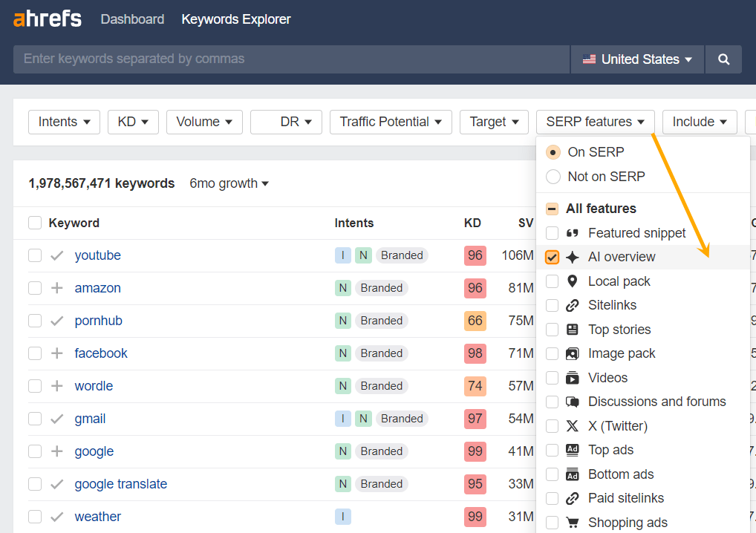Click the plus icon beside amazon keyword

pos(55,288)
